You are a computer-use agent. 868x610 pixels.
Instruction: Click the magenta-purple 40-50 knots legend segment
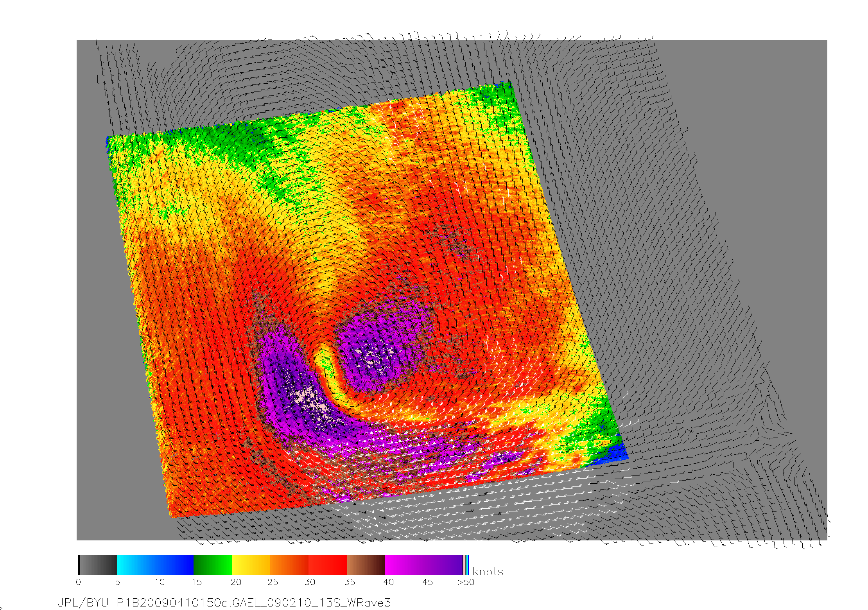coord(424,565)
